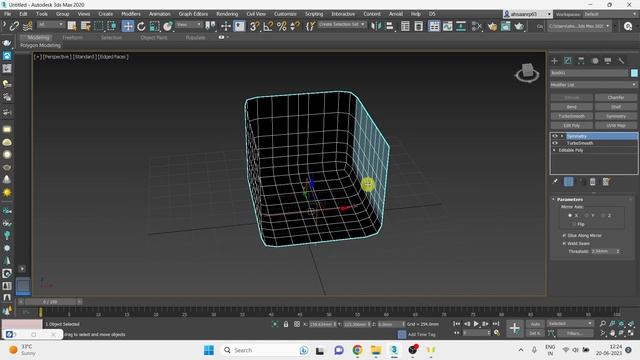Toggle the Weld Seam checkbox

pyautogui.click(x=564, y=243)
